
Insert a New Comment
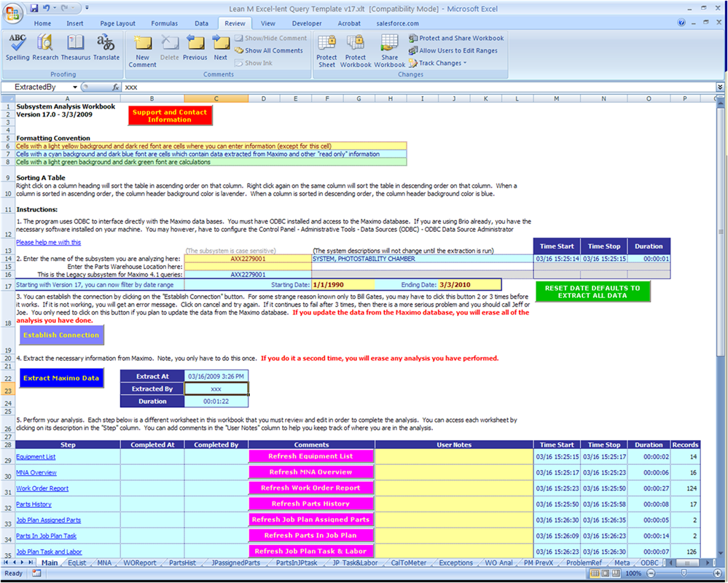[x=143, y=51]
